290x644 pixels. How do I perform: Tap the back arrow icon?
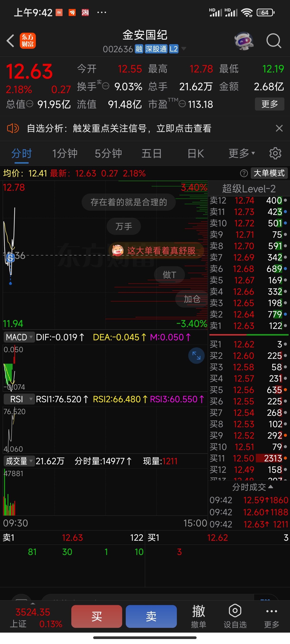pyautogui.click(x=10, y=41)
